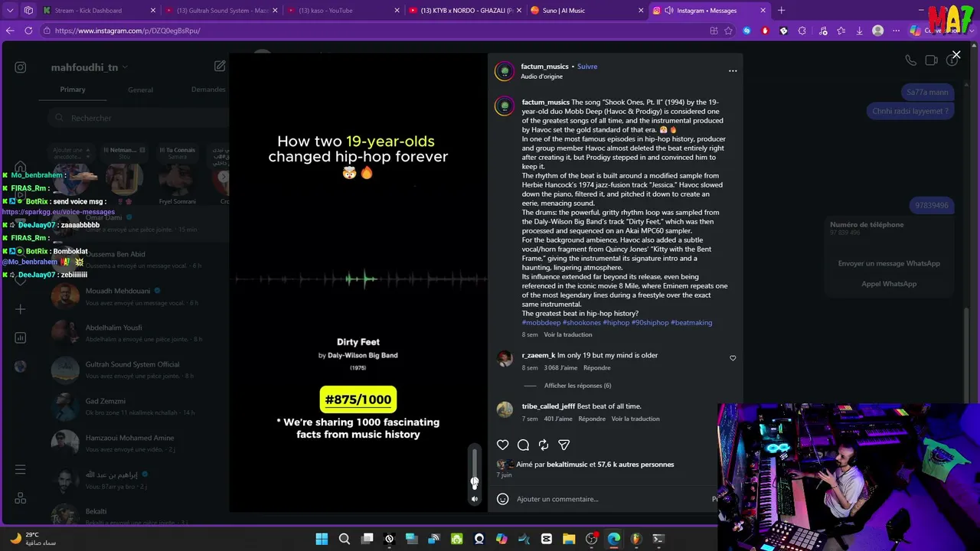Open browser Settings and more menu
This screenshot has width=980, height=551.
[x=897, y=31]
